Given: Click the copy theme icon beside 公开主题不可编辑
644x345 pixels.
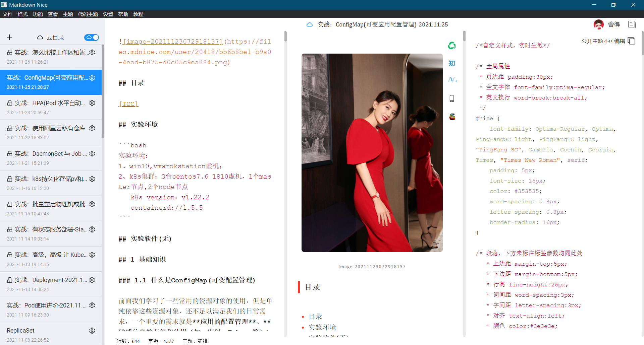Looking at the screenshot, I should [x=632, y=41].
